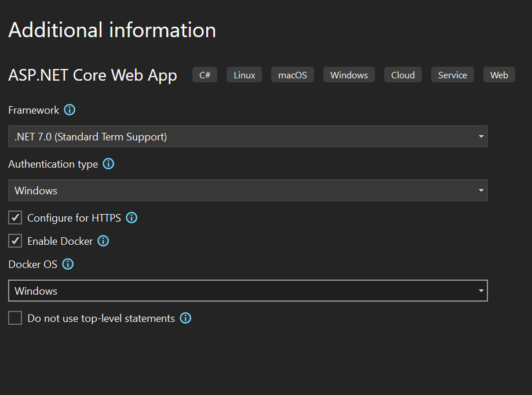Click the Enable Docker label text
Image resolution: width=532 pixels, height=395 pixels.
[x=60, y=241]
